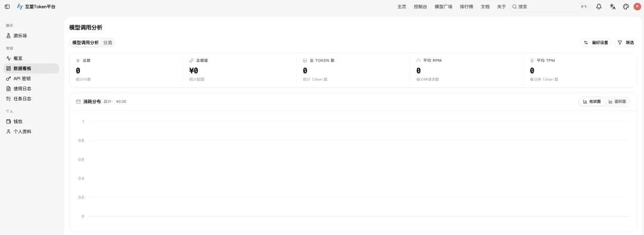The width and height of the screenshot is (644, 235).
Task: Open the red user avatar menu
Action: (x=637, y=7)
